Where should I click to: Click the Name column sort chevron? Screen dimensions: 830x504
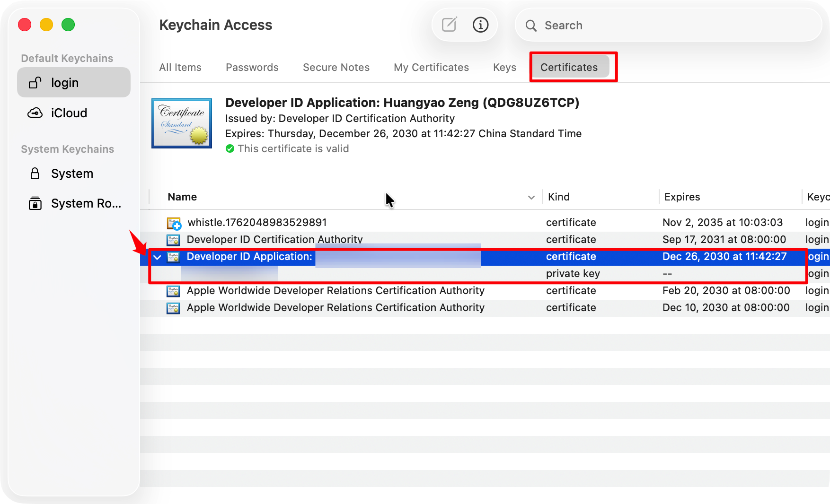pos(531,197)
